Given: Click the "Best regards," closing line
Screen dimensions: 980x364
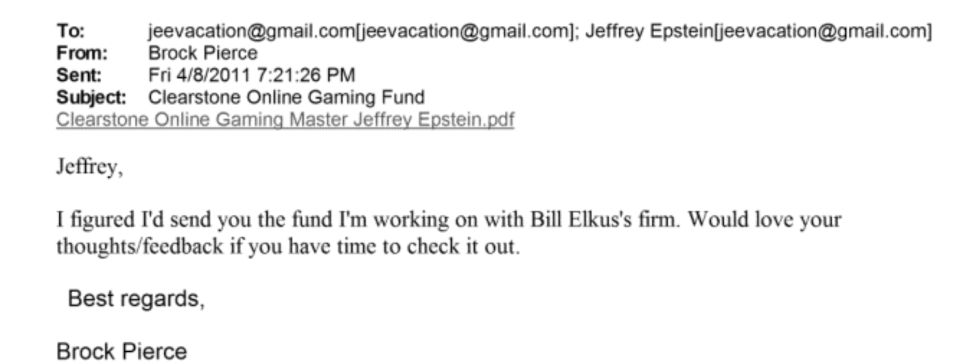Looking at the screenshot, I should click(x=136, y=298).
